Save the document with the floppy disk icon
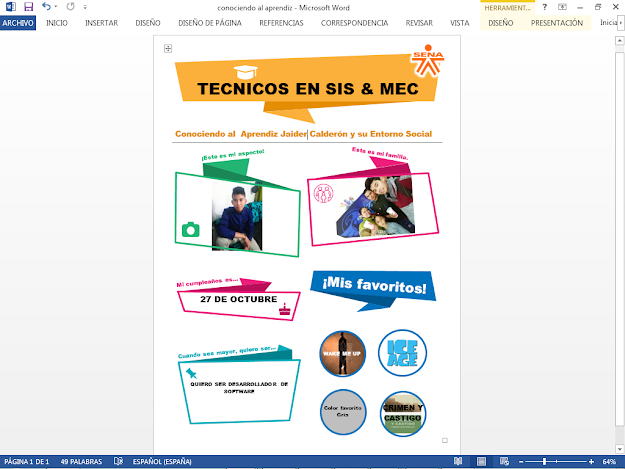This screenshot has width=625, height=469. click(x=28, y=7)
